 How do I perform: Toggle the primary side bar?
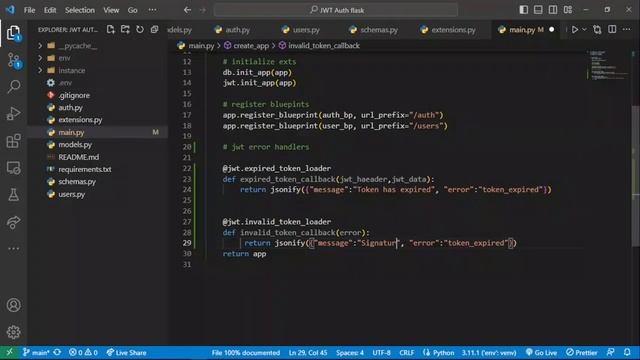[x=524, y=10]
